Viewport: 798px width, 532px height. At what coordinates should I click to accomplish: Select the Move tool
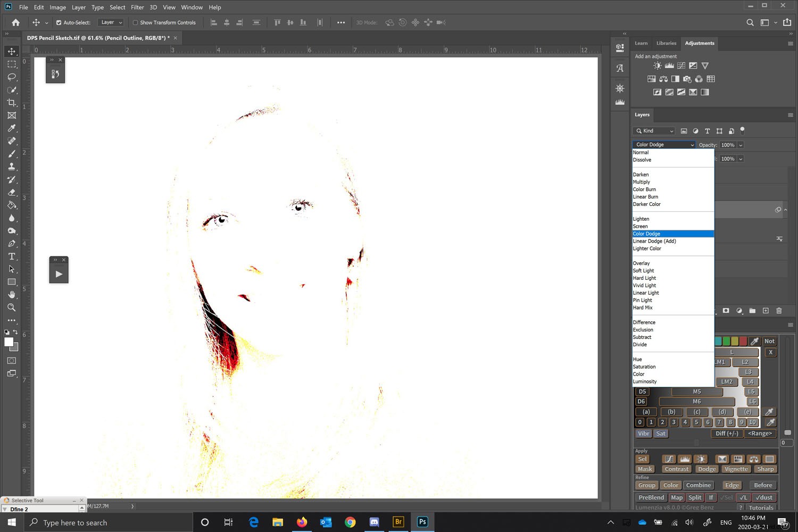[x=12, y=51]
